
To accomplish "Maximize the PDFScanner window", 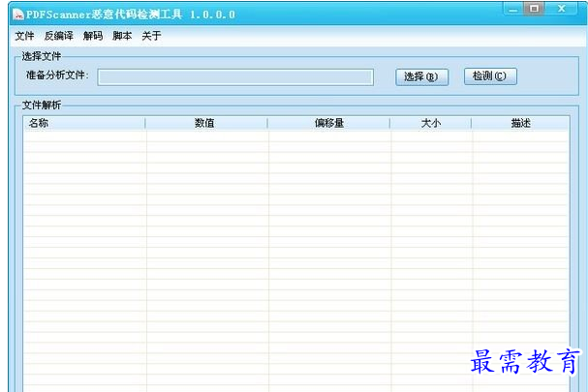I will (535, 9).
